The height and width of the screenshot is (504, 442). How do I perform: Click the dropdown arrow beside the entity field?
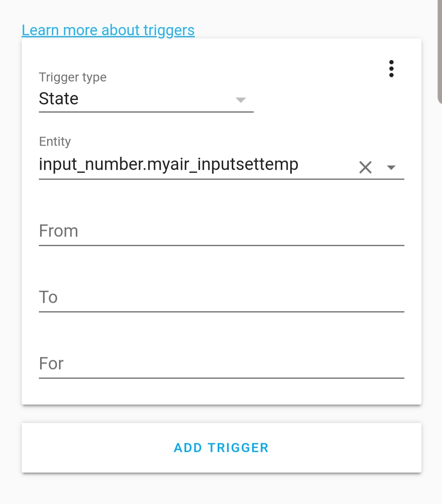(x=392, y=167)
